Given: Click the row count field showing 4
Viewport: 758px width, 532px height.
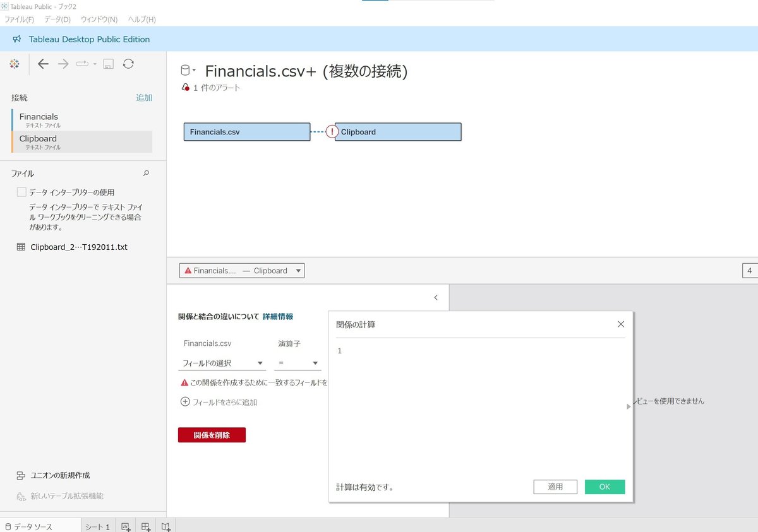Looking at the screenshot, I should coord(750,271).
